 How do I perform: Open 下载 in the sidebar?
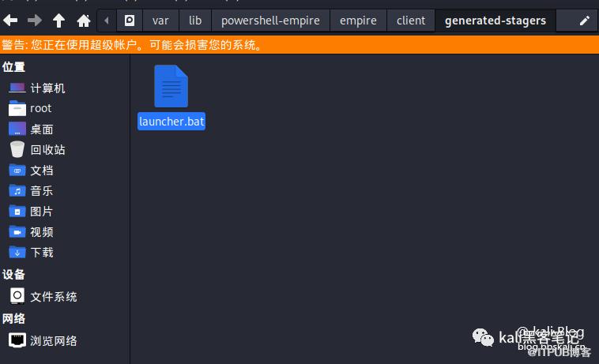(42, 252)
